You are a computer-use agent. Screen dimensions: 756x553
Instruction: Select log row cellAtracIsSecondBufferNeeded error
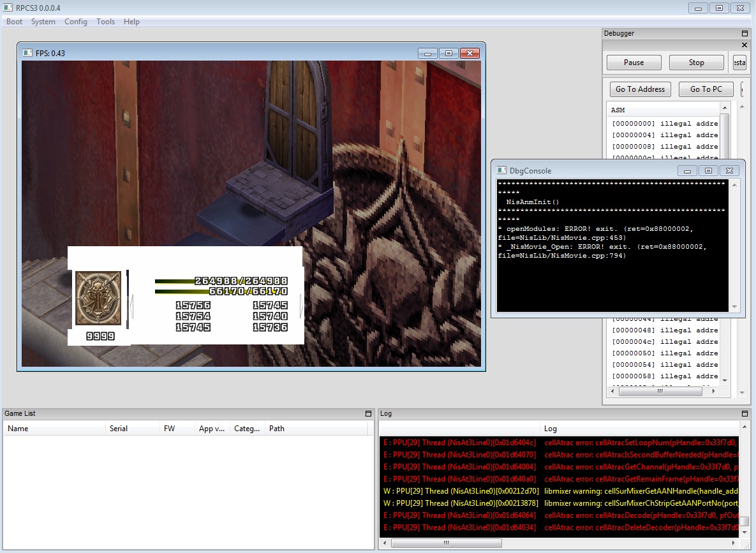tap(560, 455)
